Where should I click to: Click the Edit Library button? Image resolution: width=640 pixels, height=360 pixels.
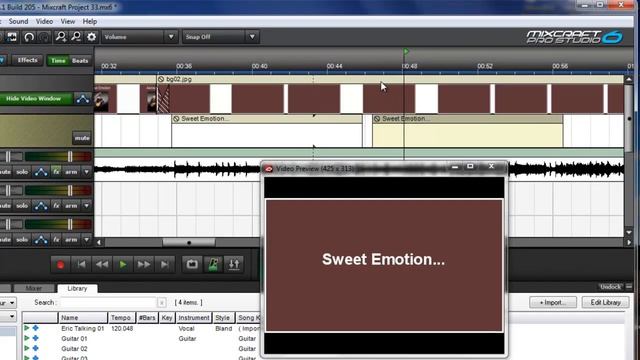(x=605, y=302)
